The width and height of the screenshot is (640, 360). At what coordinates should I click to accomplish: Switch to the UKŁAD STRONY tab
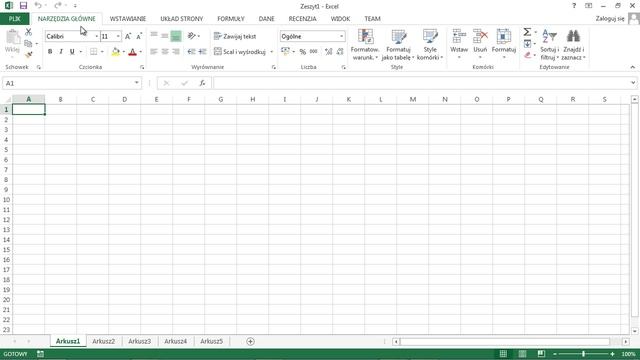click(182, 19)
